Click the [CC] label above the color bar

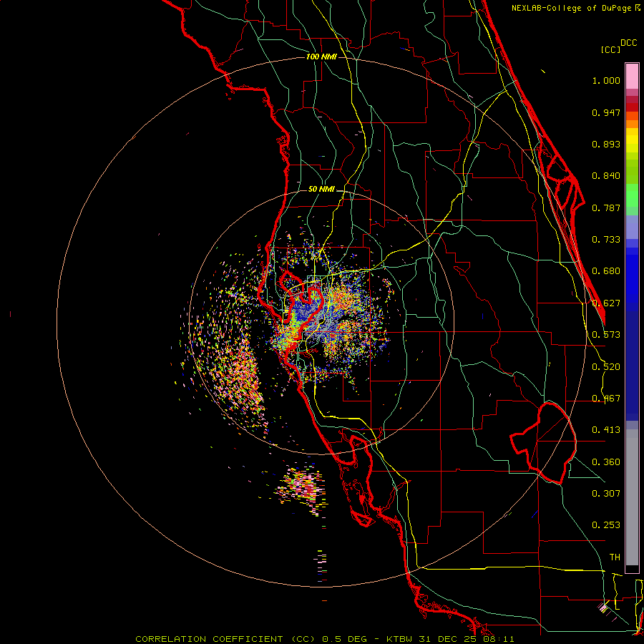610,49
